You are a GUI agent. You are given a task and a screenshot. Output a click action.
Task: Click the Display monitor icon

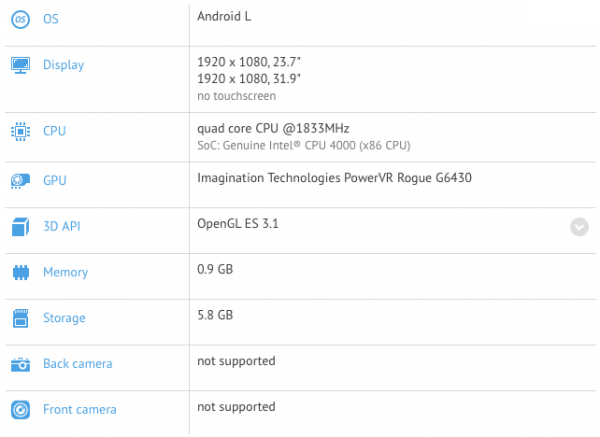click(20, 65)
